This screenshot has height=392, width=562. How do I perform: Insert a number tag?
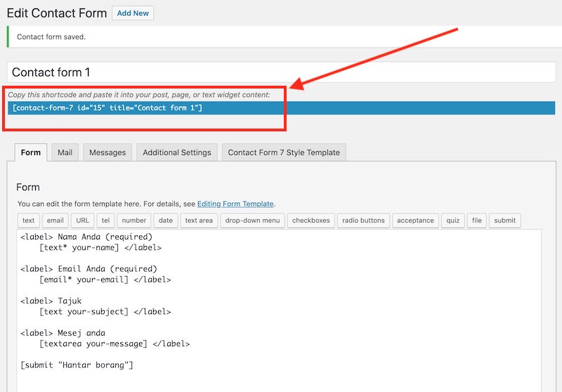tap(134, 221)
